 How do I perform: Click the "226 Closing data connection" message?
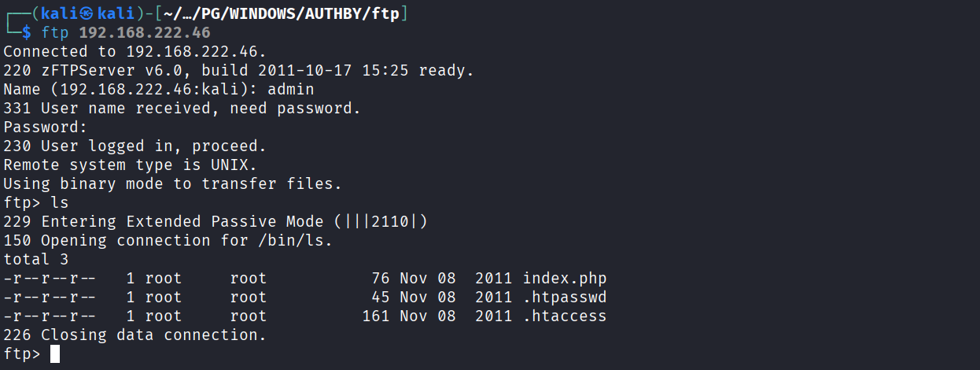tap(134, 335)
